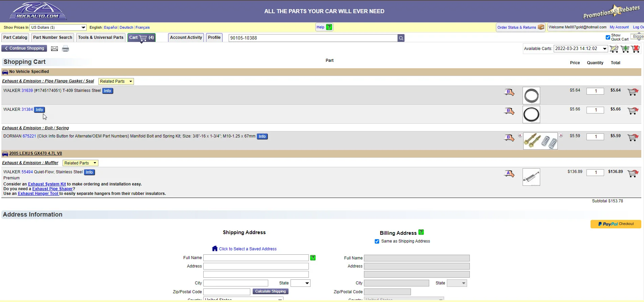Click the rename cart pencil icon

pyautogui.click(x=614, y=49)
